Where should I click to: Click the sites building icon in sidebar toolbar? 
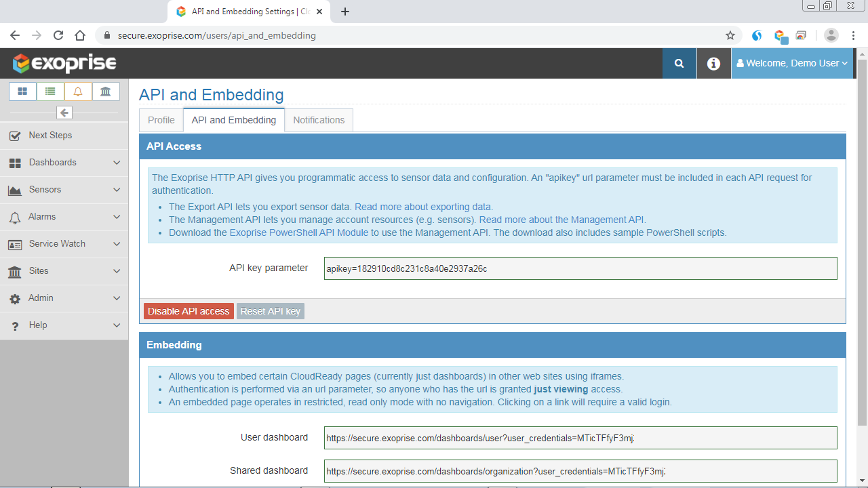106,91
